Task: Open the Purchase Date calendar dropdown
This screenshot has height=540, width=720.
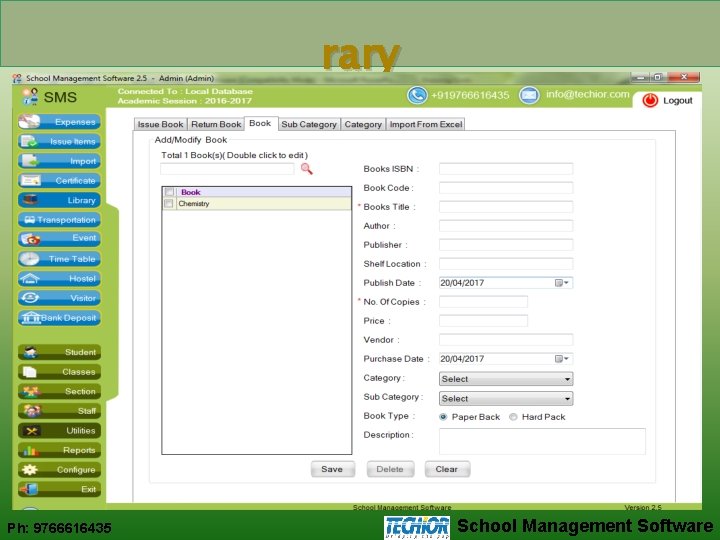Action: click(x=562, y=359)
